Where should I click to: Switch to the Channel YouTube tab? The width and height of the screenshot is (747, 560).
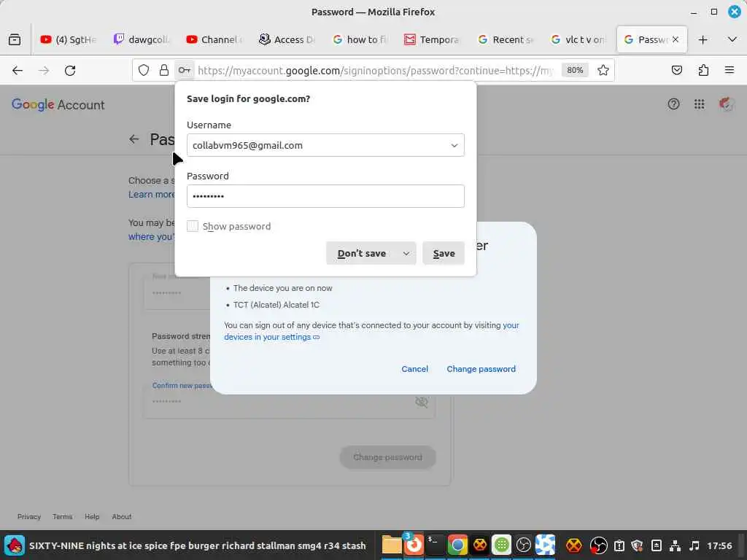[214, 39]
